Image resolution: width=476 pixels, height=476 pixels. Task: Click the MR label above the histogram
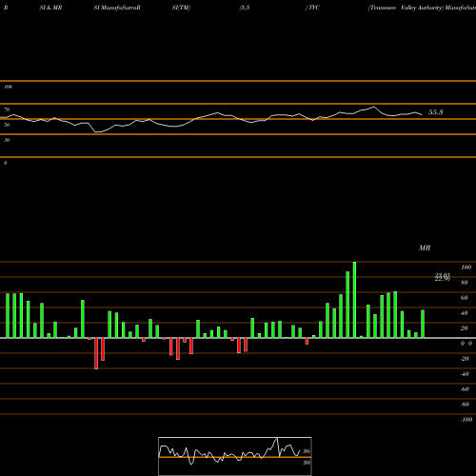point(425,248)
